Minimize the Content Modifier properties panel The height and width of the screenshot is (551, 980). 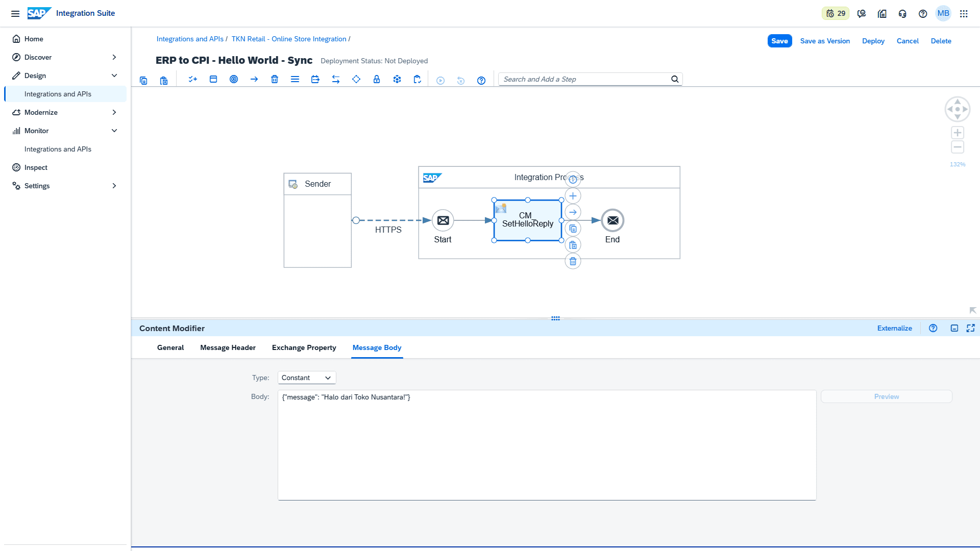pos(954,328)
